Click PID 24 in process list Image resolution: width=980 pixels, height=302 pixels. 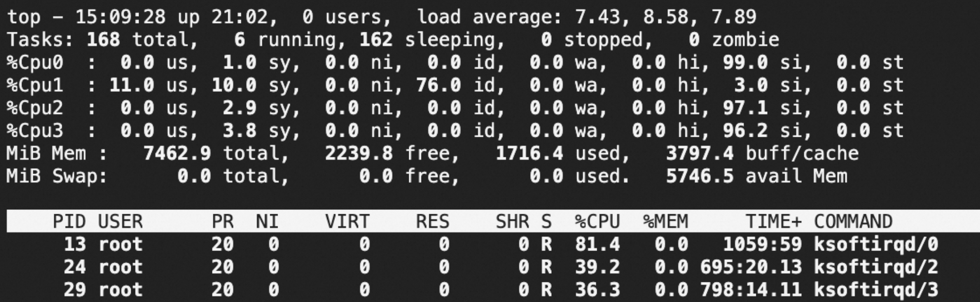pos(75,267)
